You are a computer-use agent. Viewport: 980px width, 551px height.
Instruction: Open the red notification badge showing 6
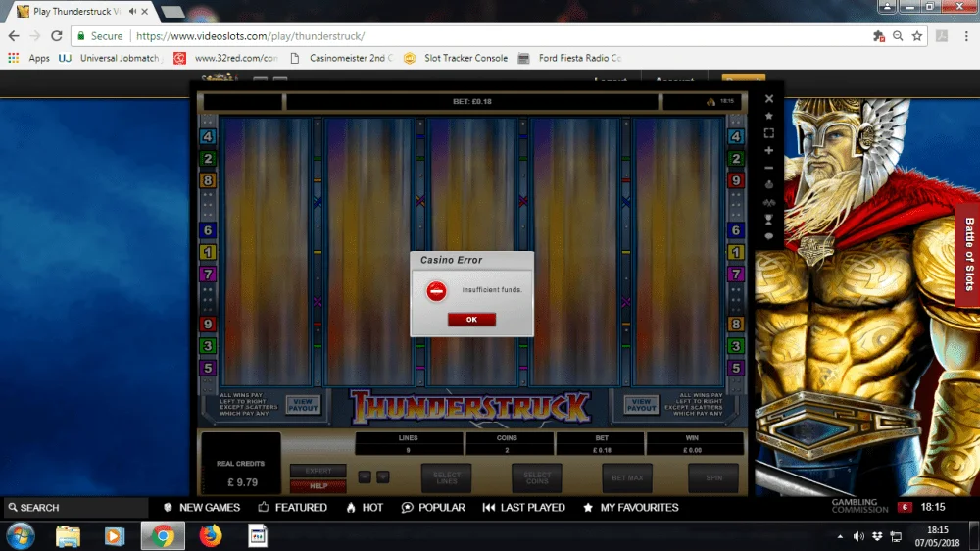[x=905, y=507]
